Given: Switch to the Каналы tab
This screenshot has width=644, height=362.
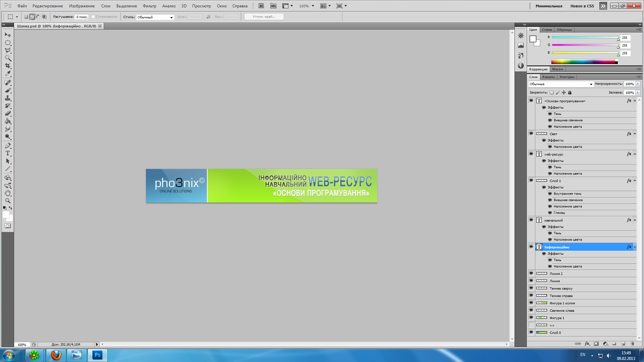Looking at the screenshot, I should pos(548,77).
